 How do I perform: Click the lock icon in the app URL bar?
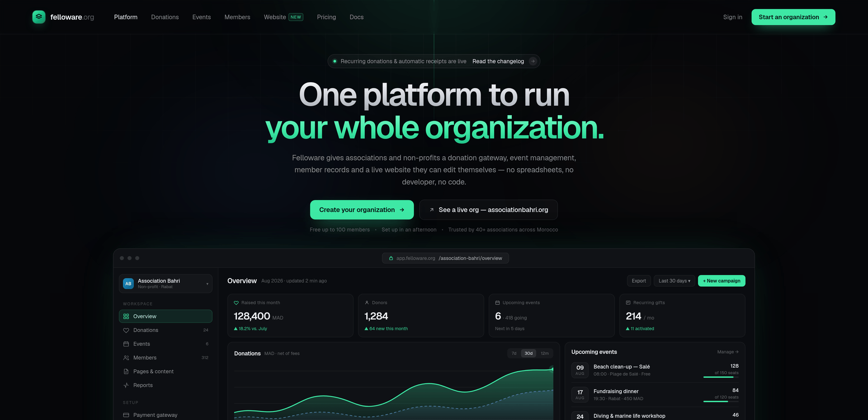pyautogui.click(x=391, y=258)
